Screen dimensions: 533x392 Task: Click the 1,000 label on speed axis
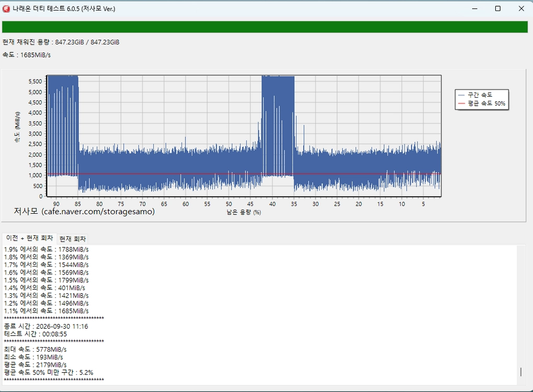click(35, 176)
